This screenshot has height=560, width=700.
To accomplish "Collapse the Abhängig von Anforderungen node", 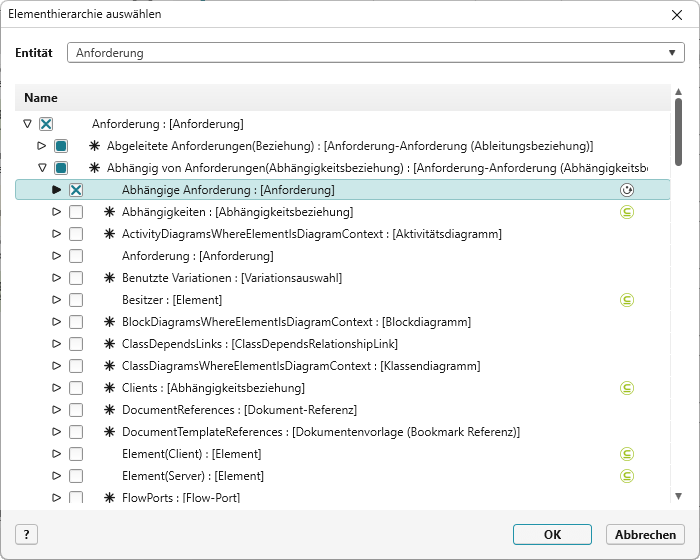I will 42,168.
